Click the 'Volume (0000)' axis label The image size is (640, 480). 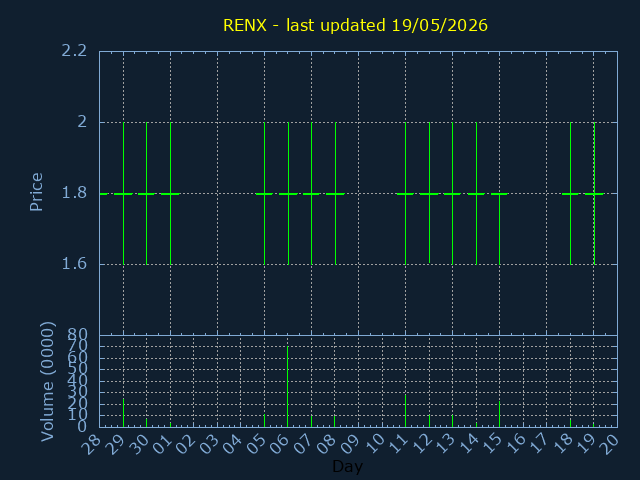coord(48,382)
